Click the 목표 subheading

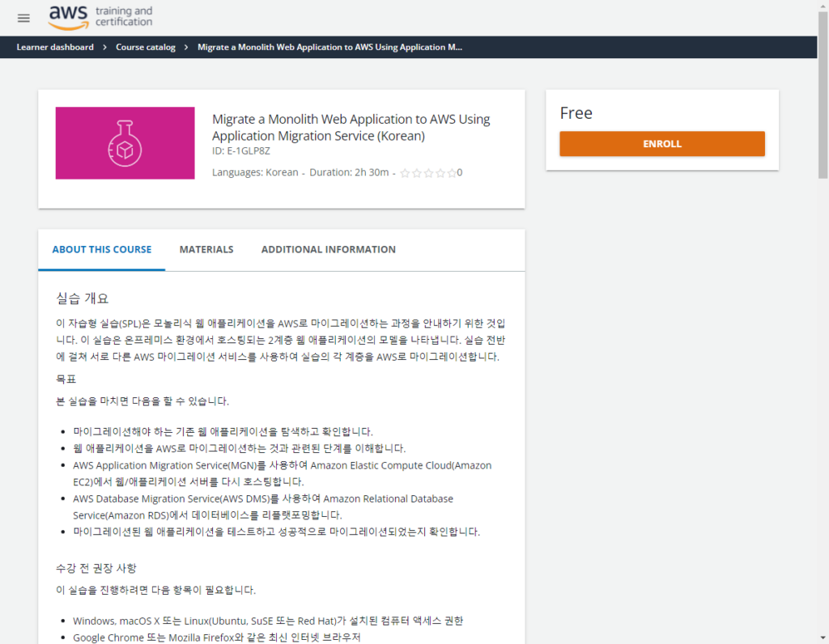click(66, 379)
